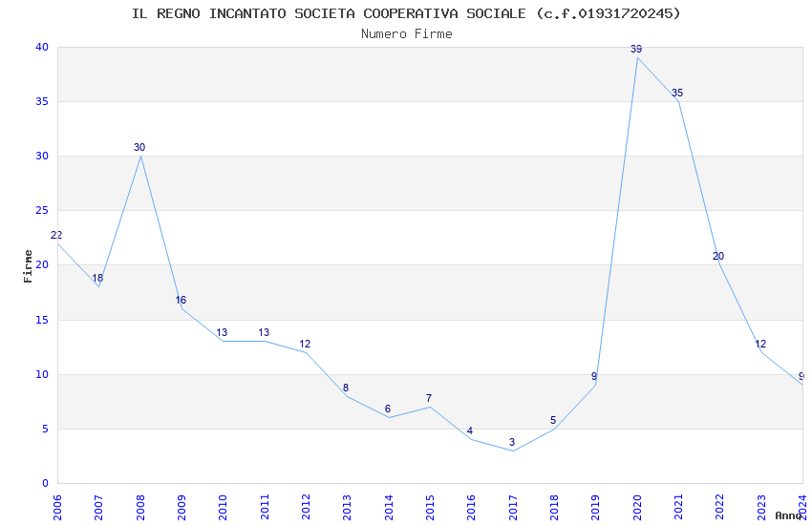Pick the highest data label 39 for 2020
812x525 pixels.
(636, 49)
